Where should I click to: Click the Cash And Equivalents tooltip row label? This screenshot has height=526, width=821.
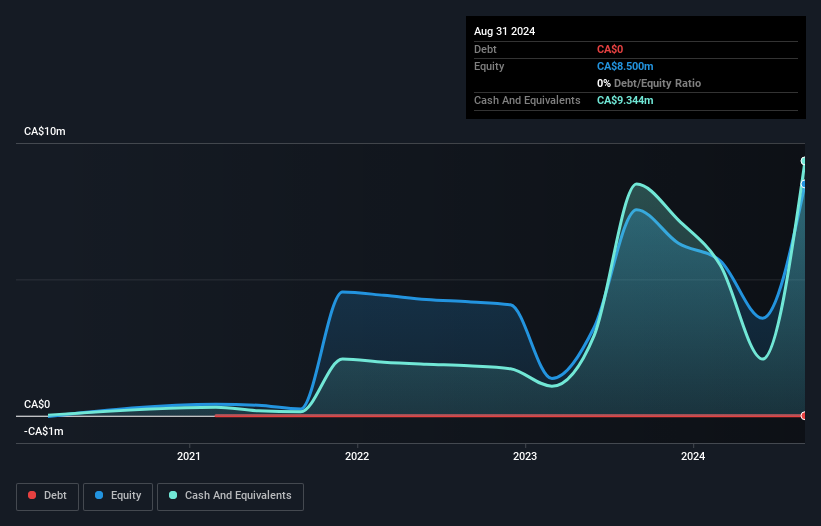[x=527, y=100]
